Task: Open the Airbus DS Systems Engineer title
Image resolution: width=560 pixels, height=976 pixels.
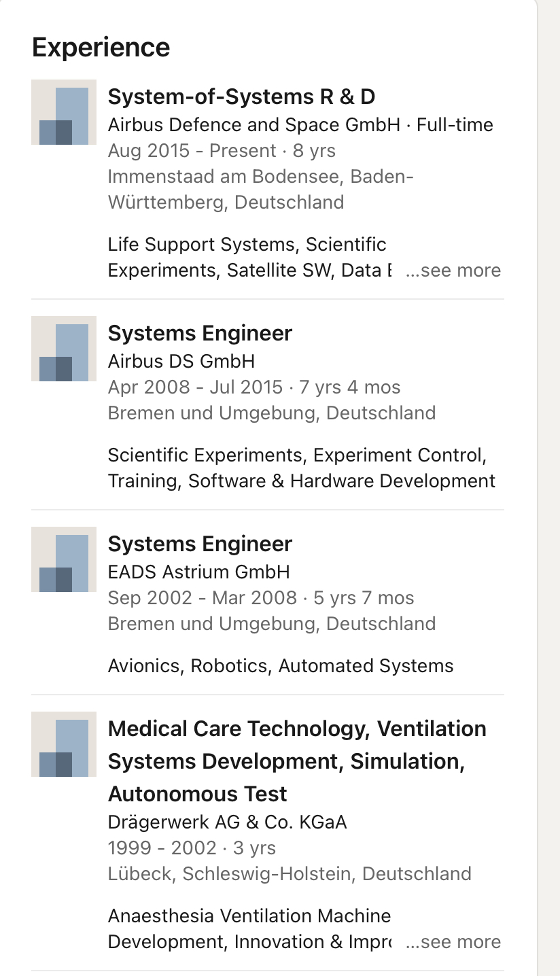Action: coord(200,334)
